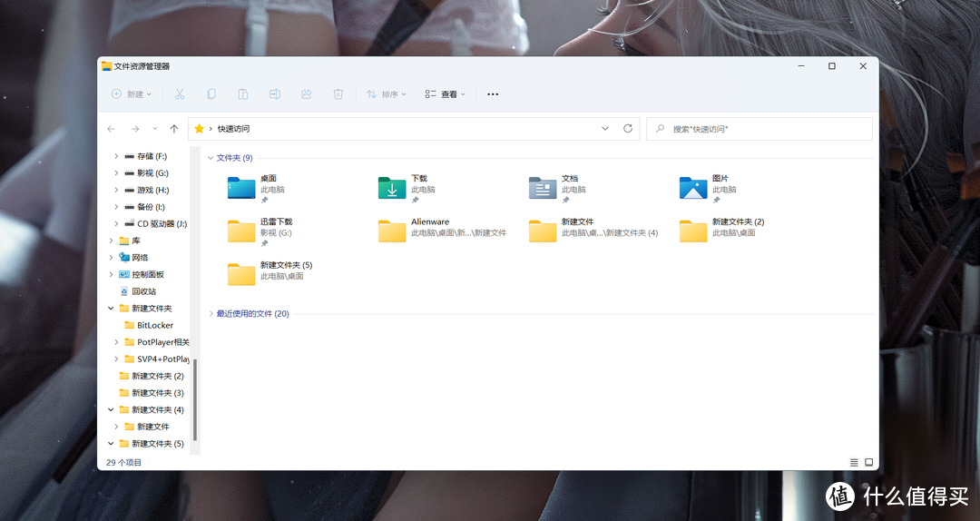Open address bar history dropdown

[x=605, y=129]
